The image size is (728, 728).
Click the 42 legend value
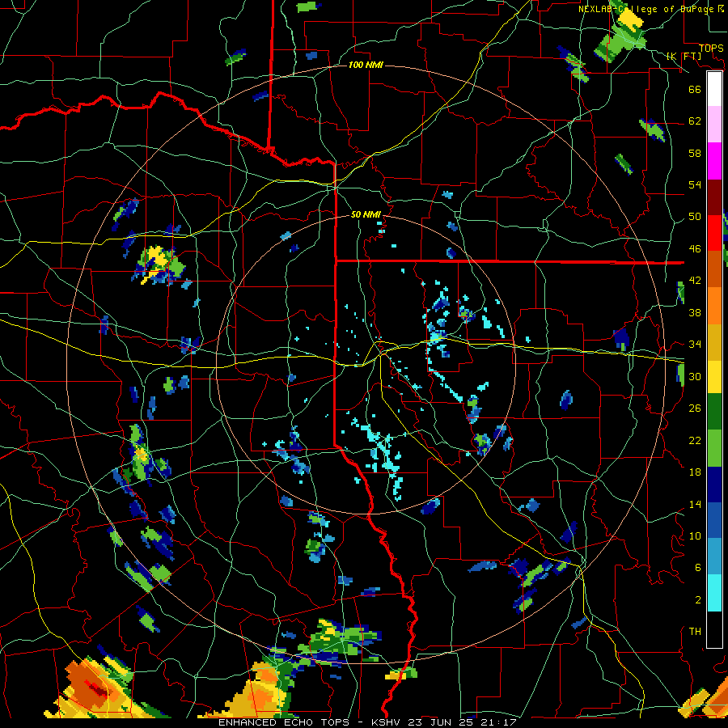pyautogui.click(x=695, y=281)
